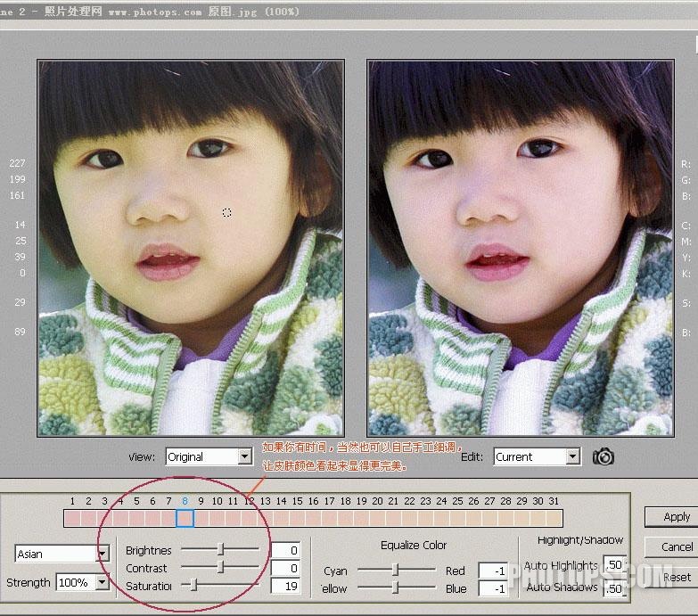Select skin tone swatch number 8
698x616 pixels.
click(185, 519)
